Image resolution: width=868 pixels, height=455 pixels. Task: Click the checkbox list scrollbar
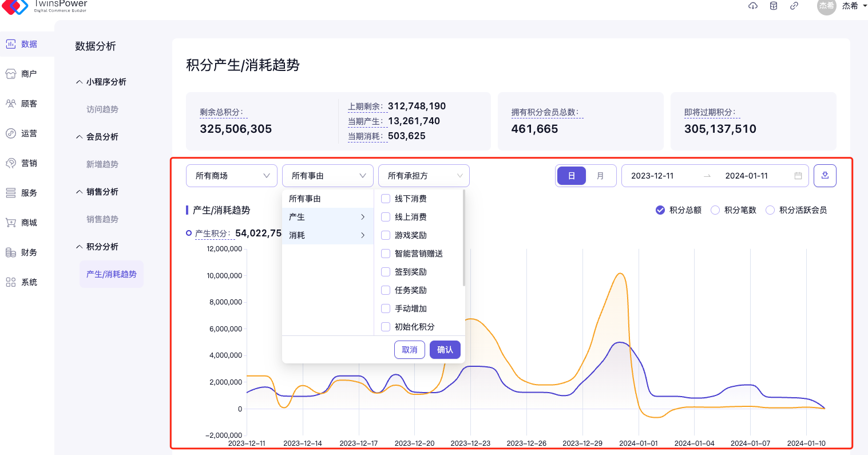pyautogui.click(x=463, y=238)
